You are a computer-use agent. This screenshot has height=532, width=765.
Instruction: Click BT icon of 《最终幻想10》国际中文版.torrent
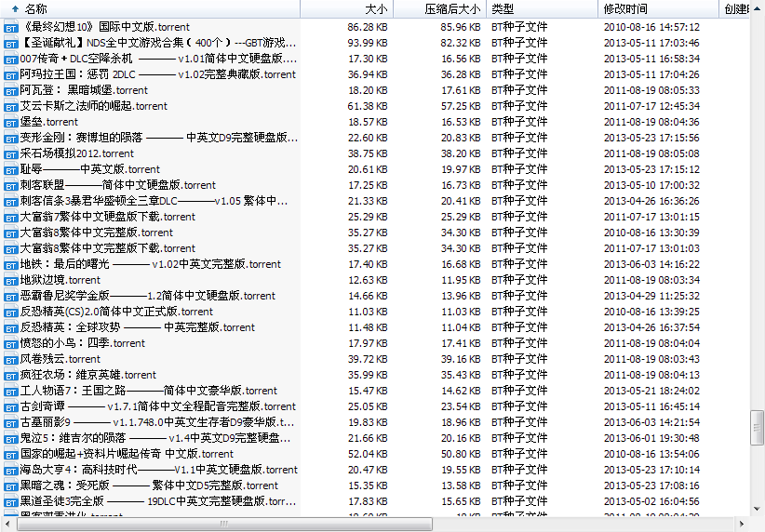point(11,28)
